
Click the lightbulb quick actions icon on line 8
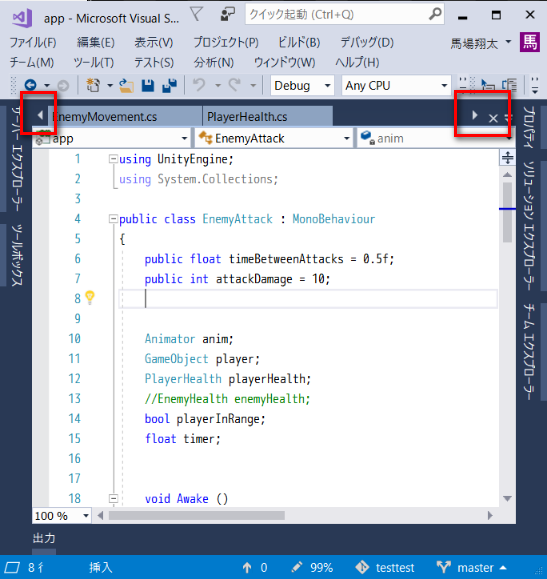[x=90, y=297]
